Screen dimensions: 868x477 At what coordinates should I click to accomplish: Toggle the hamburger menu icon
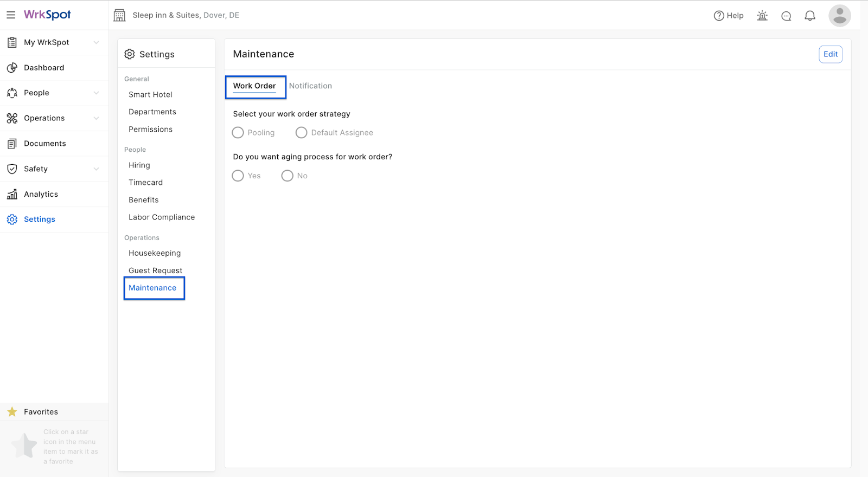coord(11,15)
